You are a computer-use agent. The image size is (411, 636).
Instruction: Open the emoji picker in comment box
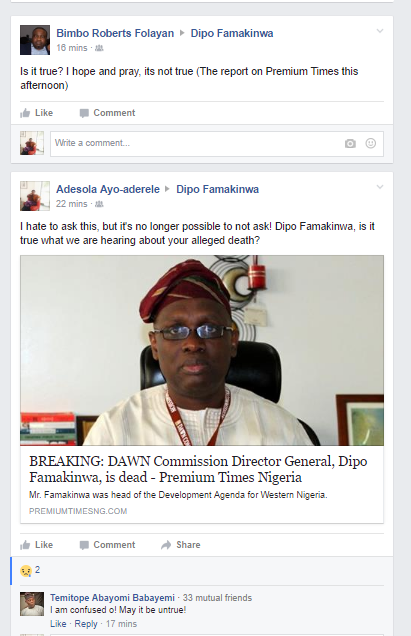370,143
